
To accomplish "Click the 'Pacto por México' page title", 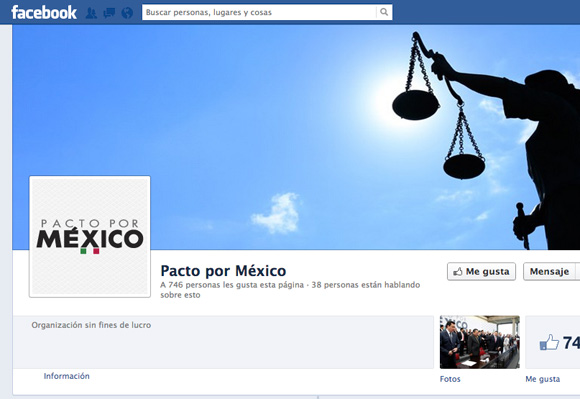I will [x=223, y=271].
